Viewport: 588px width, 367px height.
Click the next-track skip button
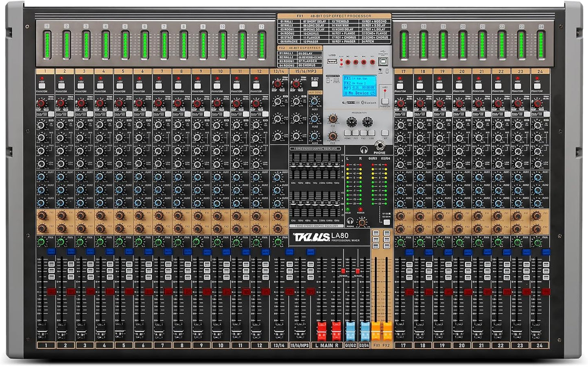363,62
